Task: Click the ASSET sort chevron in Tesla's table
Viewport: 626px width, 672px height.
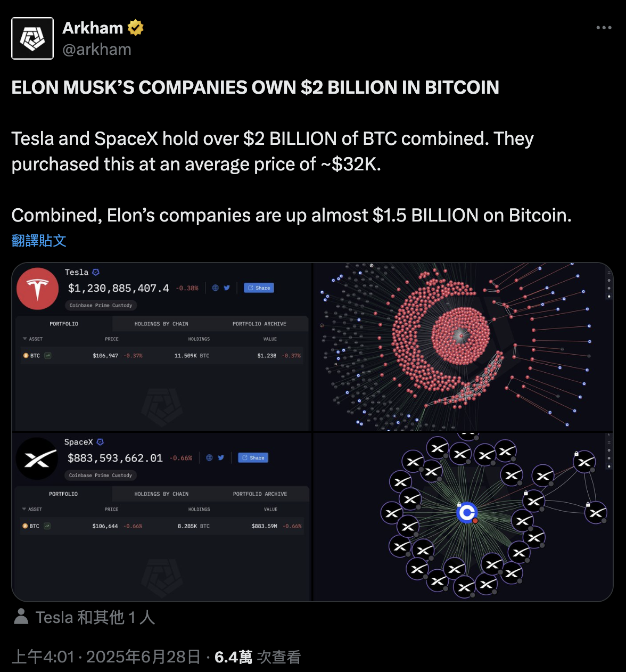Action: coord(24,339)
